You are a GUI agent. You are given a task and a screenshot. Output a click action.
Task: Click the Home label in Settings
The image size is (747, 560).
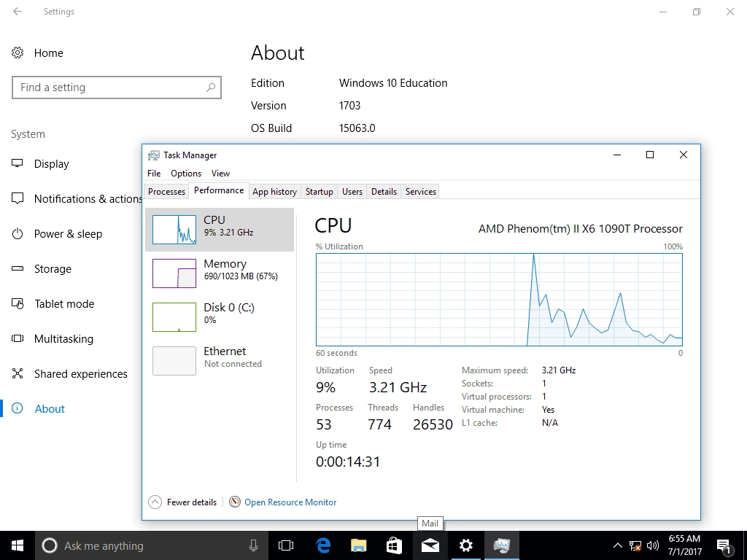click(49, 52)
